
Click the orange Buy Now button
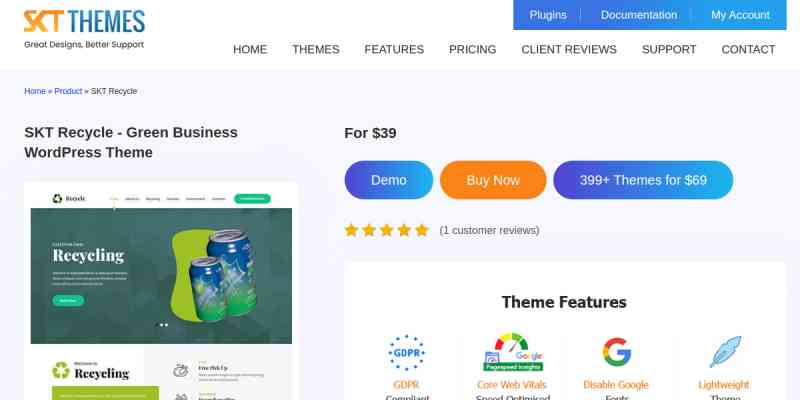[493, 180]
